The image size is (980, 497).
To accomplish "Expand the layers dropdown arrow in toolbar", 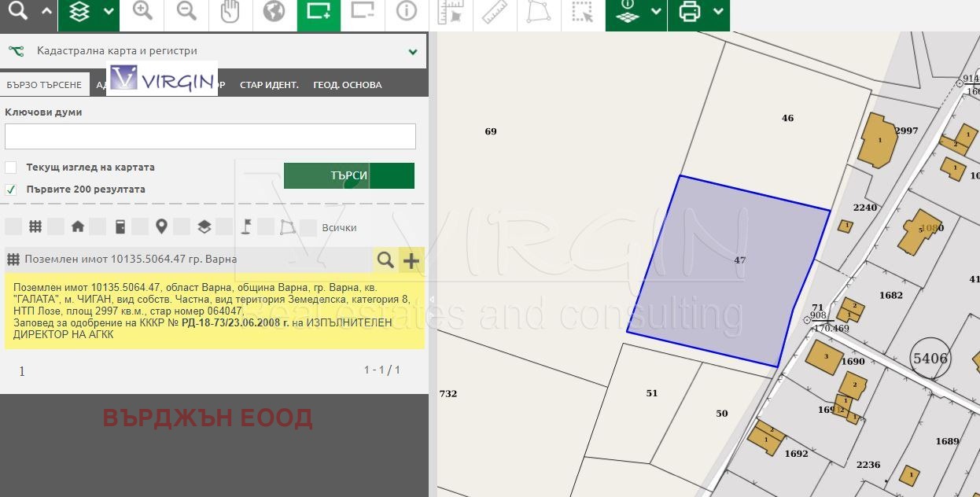I will click(x=109, y=12).
